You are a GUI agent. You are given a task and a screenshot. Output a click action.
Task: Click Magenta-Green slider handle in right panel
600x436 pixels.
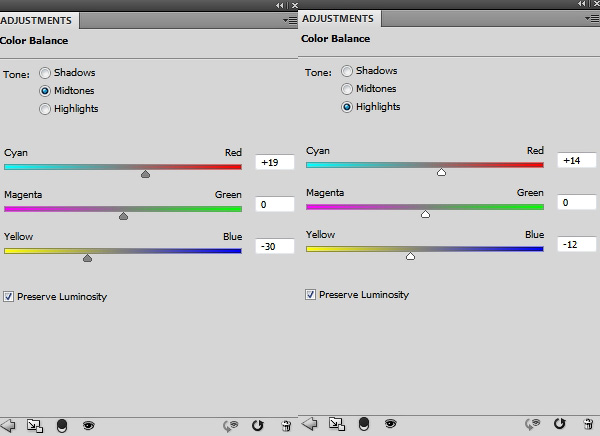(x=426, y=214)
